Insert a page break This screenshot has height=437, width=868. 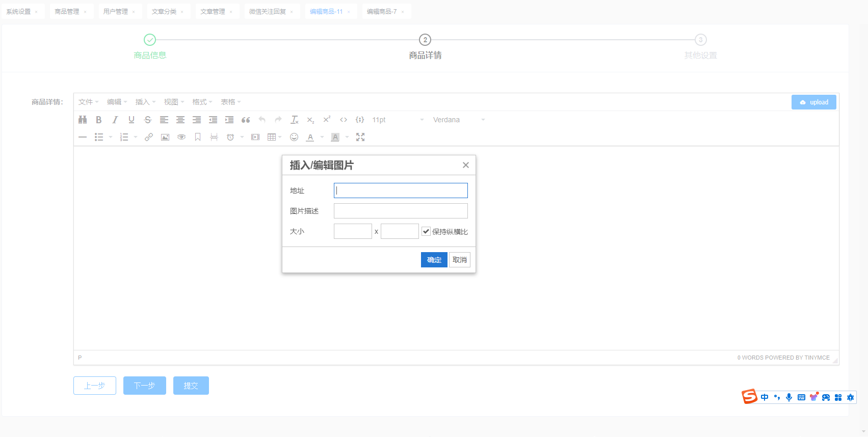click(x=214, y=137)
